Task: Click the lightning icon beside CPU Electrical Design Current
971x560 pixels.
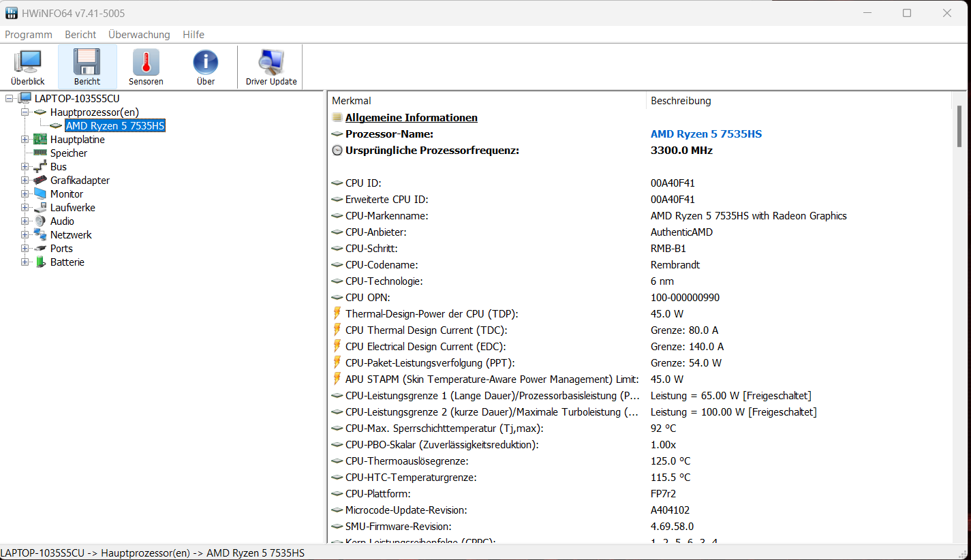Action: tap(337, 346)
